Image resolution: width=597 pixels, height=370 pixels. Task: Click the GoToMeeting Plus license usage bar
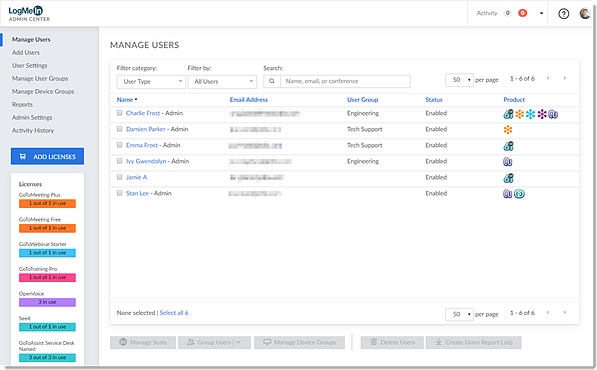pyautogui.click(x=48, y=203)
